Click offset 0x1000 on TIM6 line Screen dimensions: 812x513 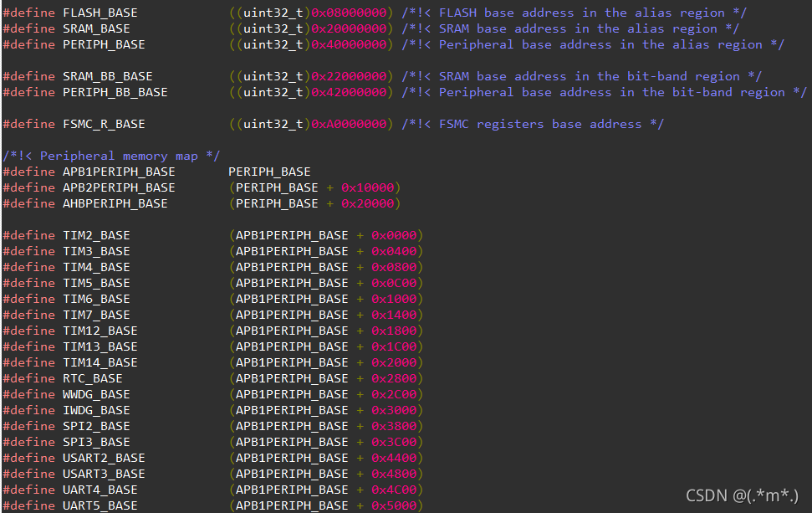coord(394,299)
